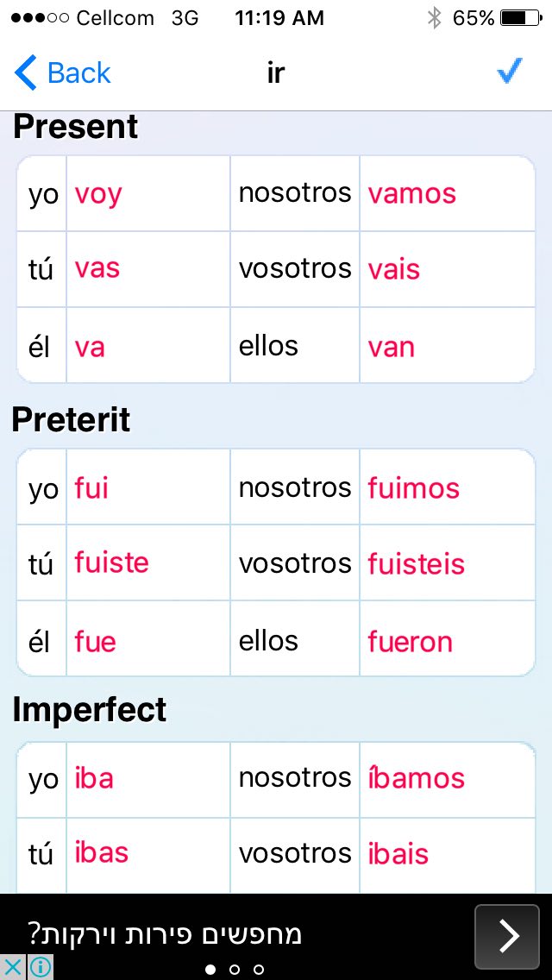
Task: Tap the Back chevron arrow
Action: 26,72
